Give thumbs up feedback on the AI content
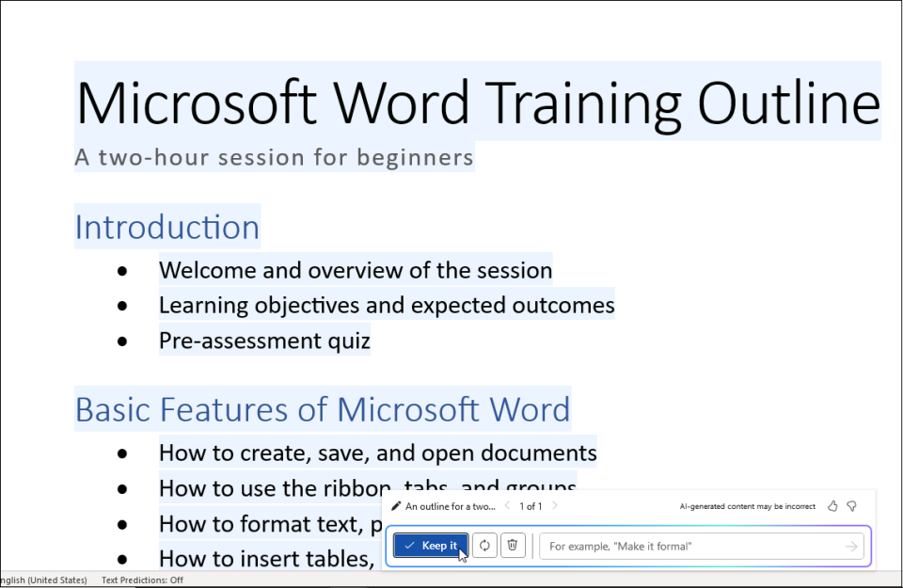Screen dimensions: 903x588 pos(832,505)
